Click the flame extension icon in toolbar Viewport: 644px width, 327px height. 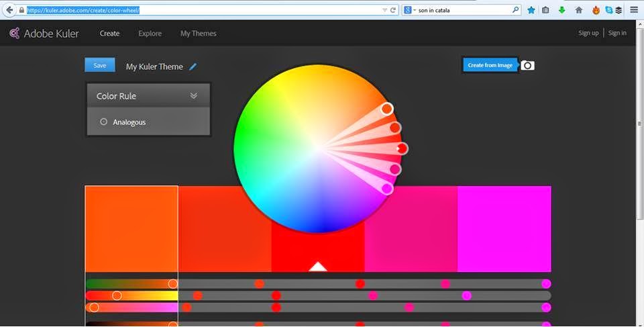(x=596, y=10)
